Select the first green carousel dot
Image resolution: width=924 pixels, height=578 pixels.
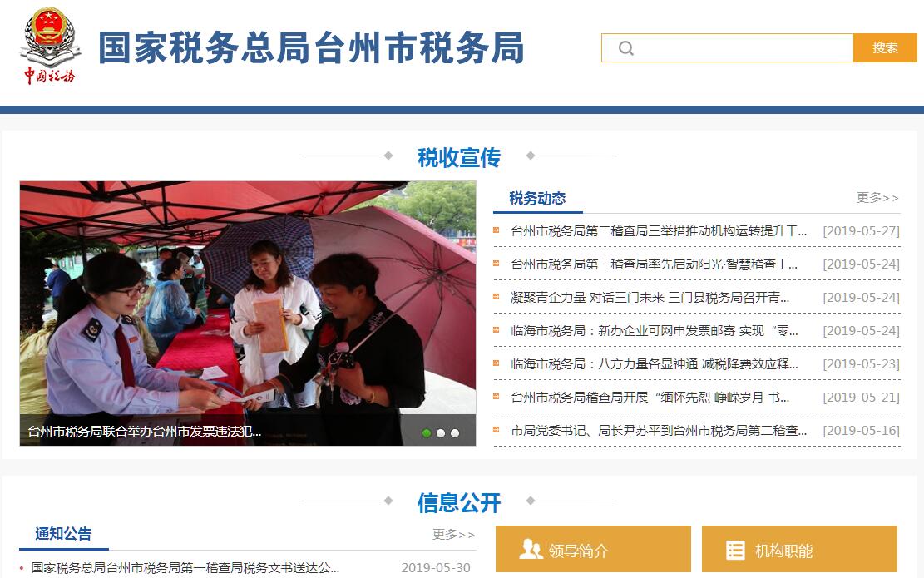coord(427,433)
